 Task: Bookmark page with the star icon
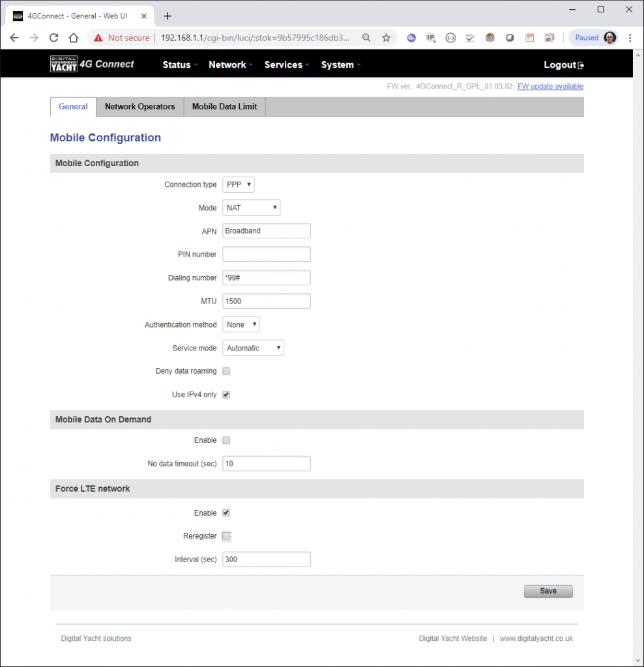386,38
